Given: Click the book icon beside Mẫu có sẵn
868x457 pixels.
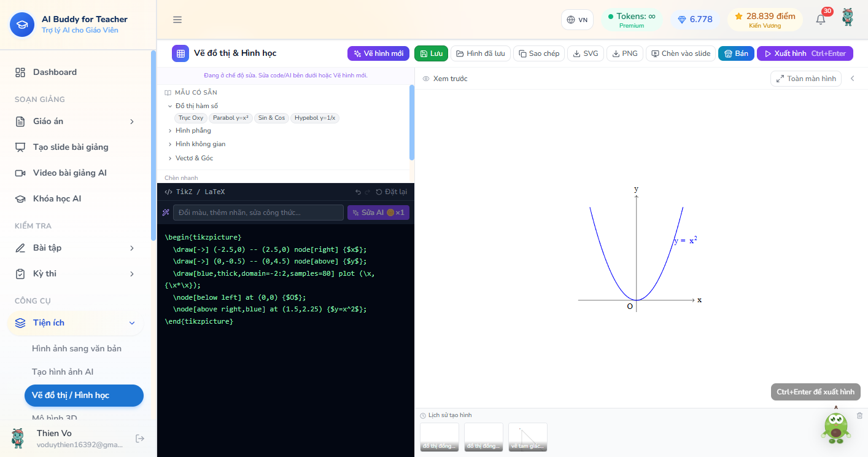Looking at the screenshot, I should (168, 93).
